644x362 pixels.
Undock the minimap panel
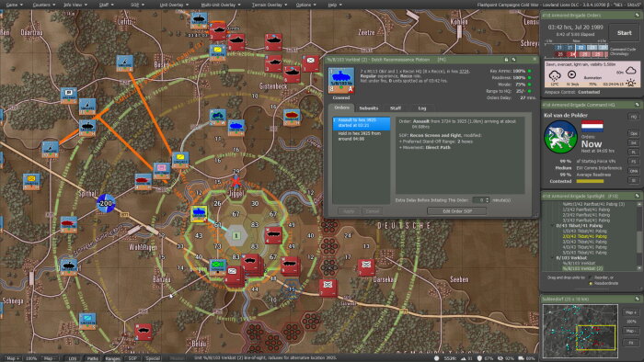coord(637,299)
